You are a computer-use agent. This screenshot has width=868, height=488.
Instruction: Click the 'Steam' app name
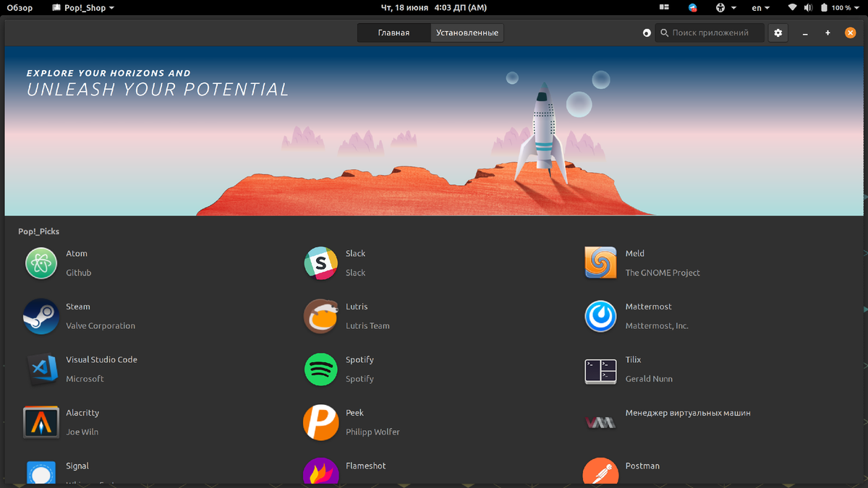pos(78,307)
